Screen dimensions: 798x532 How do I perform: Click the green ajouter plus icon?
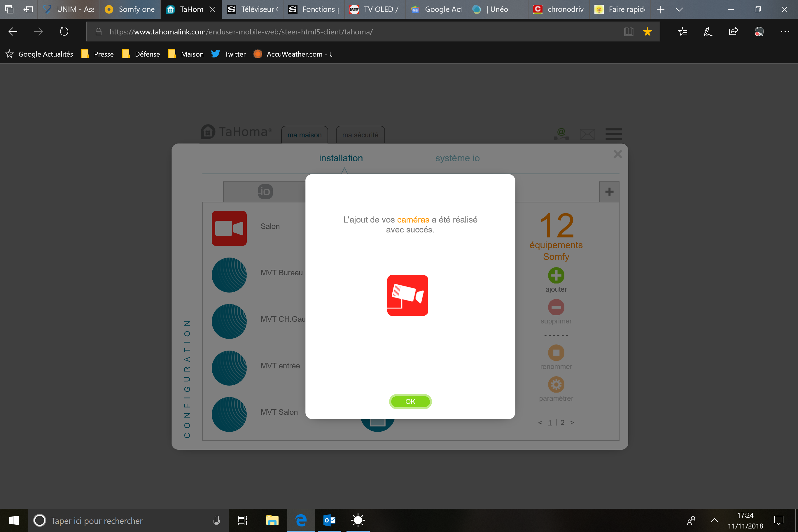tap(556, 275)
